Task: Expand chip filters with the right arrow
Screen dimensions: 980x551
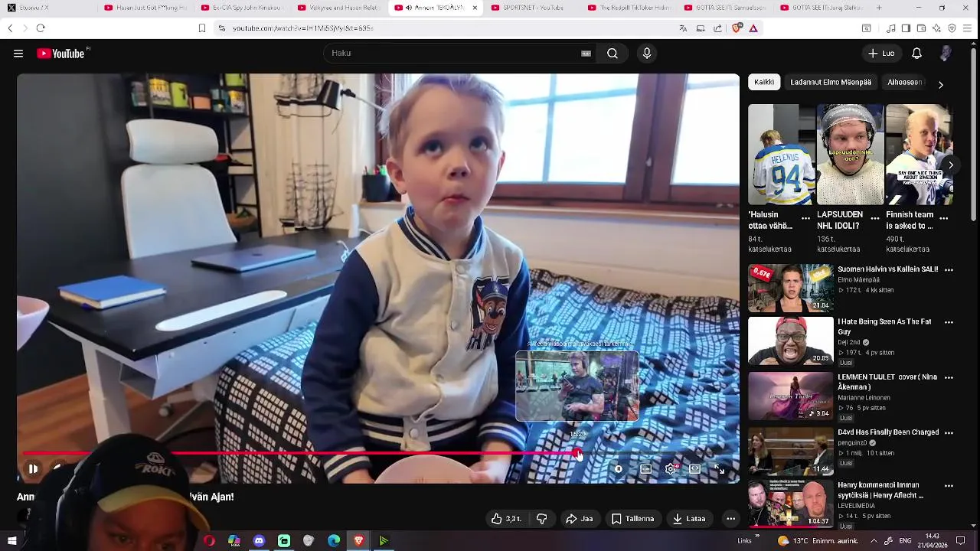Action: click(941, 84)
